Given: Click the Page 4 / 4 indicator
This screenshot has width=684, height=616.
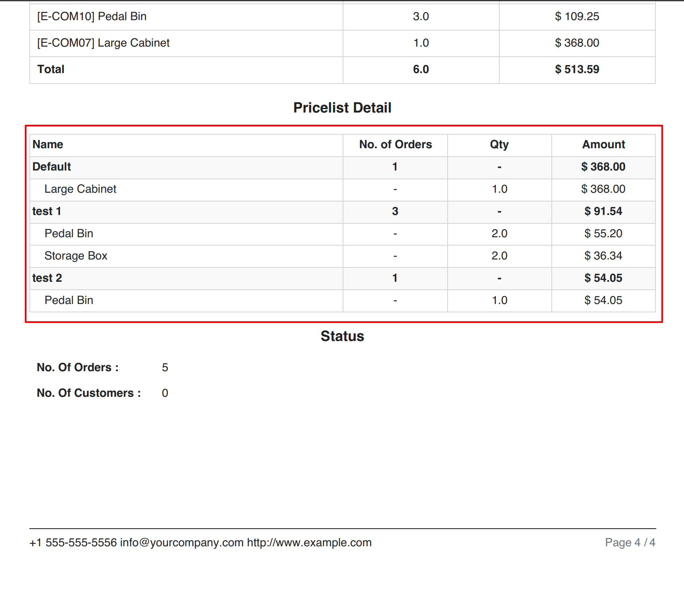Looking at the screenshot, I should [x=630, y=543].
